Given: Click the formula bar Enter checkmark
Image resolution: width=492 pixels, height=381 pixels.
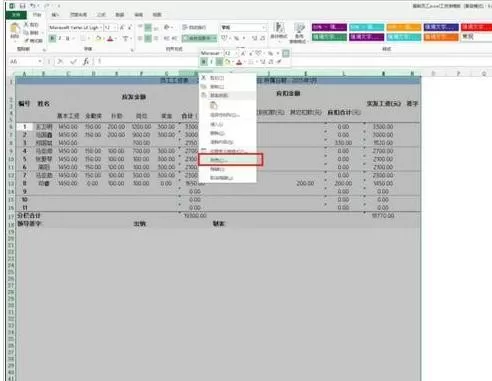Looking at the screenshot, I should click(73, 61).
